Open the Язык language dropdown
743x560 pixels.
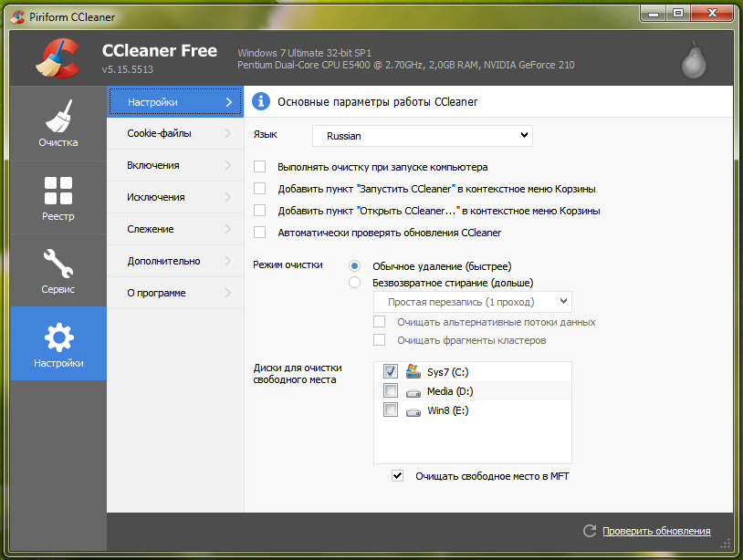click(423, 136)
